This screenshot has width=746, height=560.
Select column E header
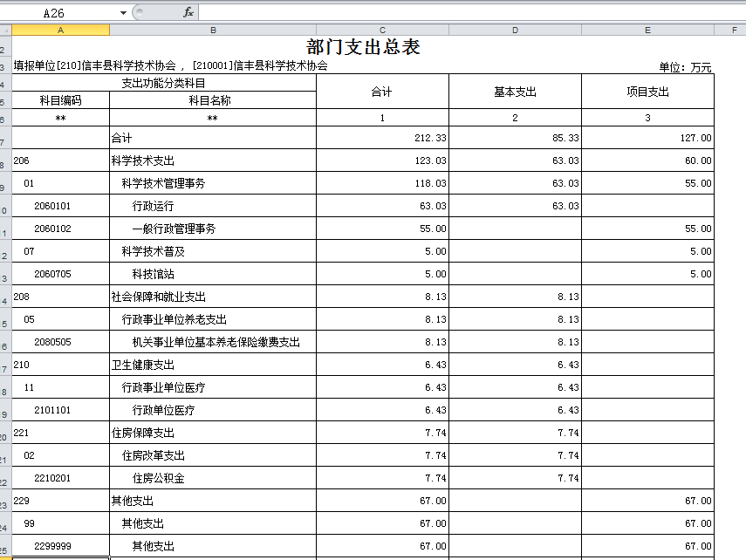tap(647, 30)
